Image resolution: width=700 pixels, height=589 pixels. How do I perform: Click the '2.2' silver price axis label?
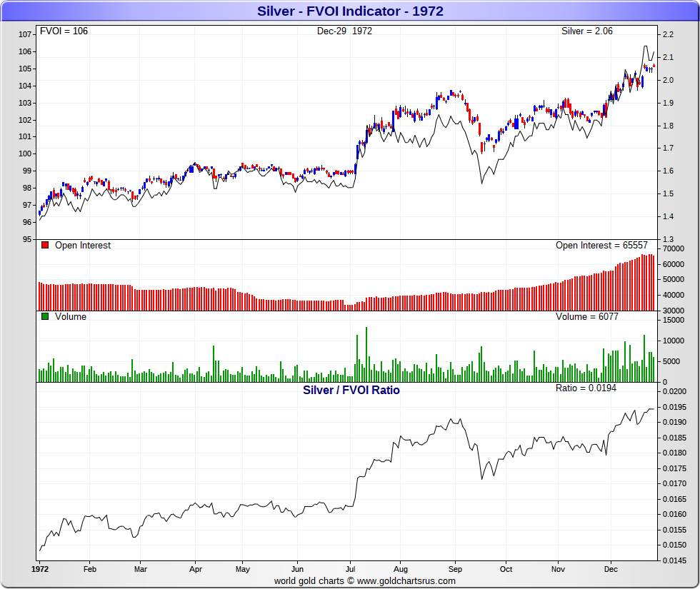point(668,35)
